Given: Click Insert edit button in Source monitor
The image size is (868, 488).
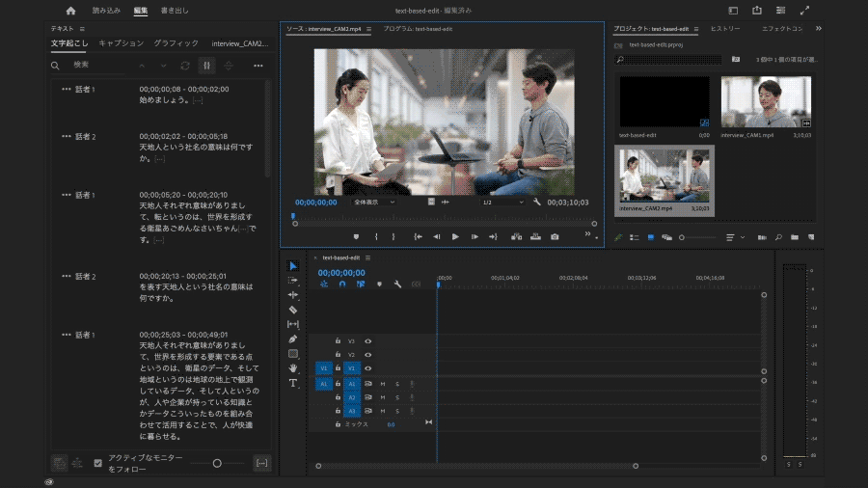Looking at the screenshot, I should click(517, 237).
